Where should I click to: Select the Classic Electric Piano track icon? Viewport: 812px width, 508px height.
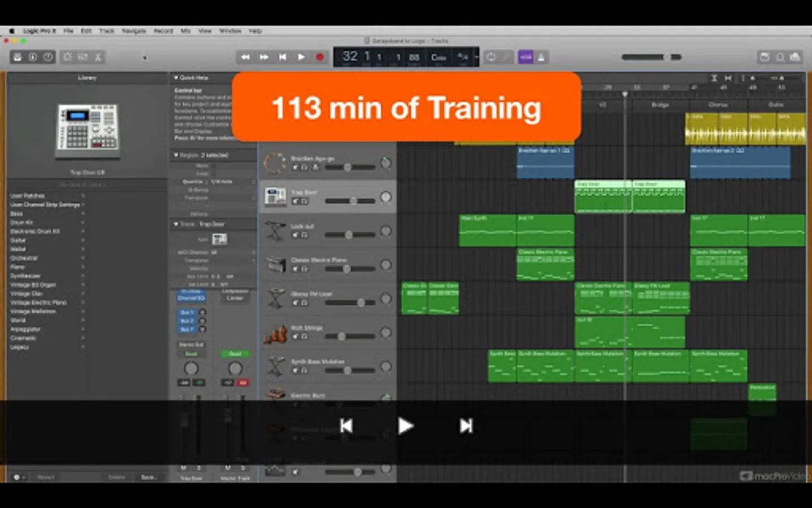point(275,265)
